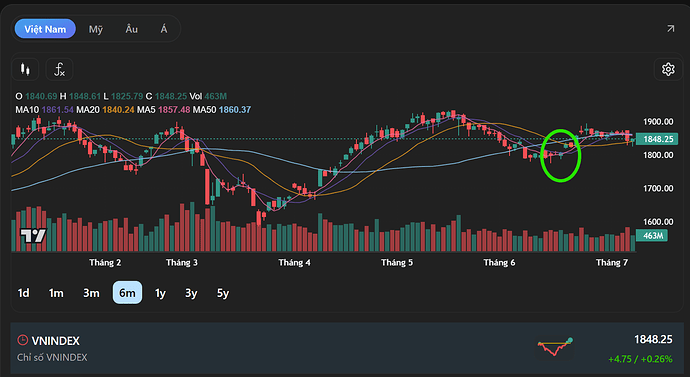Switch to the Âu market tab
The width and height of the screenshot is (690, 377).
tap(131, 29)
